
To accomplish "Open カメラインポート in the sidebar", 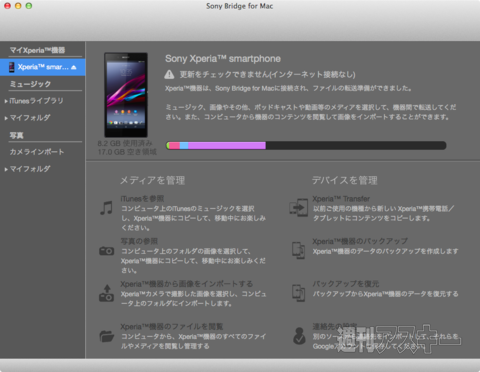I will [x=37, y=152].
